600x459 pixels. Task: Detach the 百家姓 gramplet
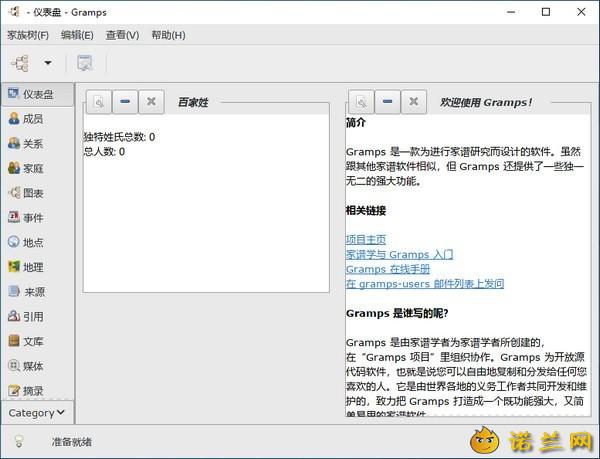coord(99,102)
